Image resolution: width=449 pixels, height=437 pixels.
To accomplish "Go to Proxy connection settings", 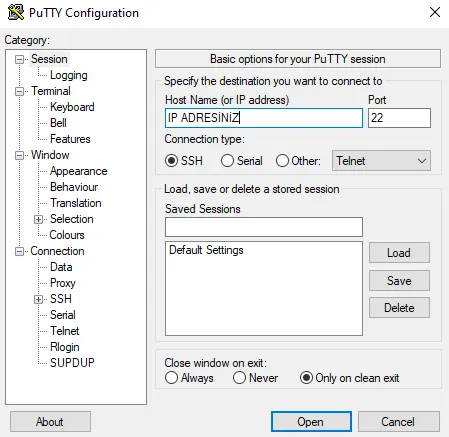I will point(63,283).
